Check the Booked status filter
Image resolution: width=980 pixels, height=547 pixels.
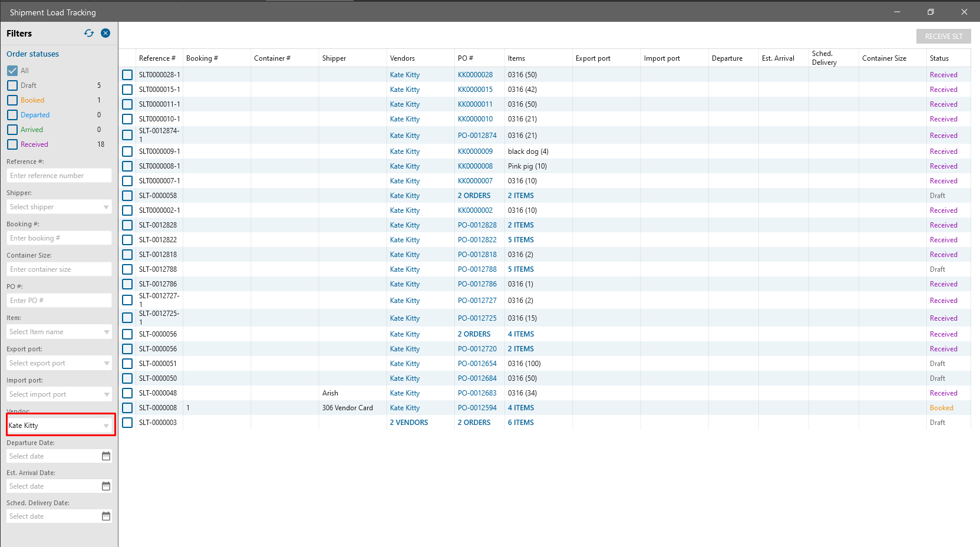(12, 100)
